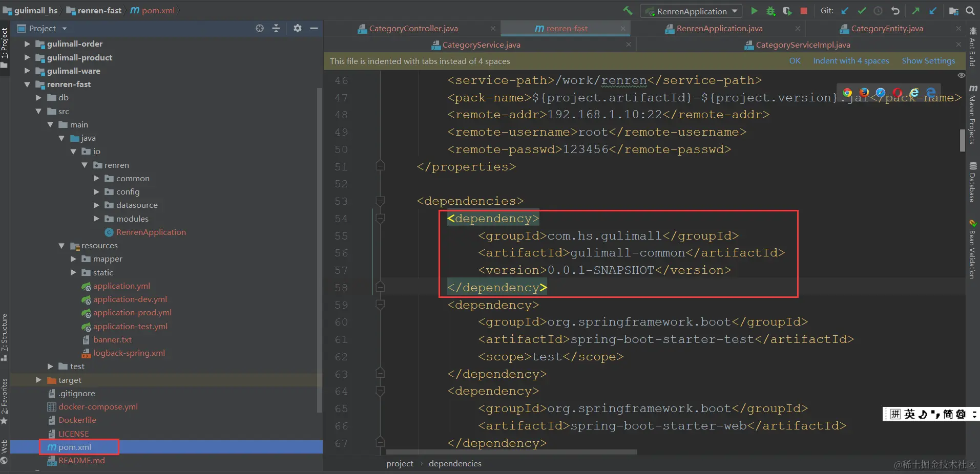Screen dimensions: 980x474
Task: Open the Structure tool window
Action: [5, 337]
